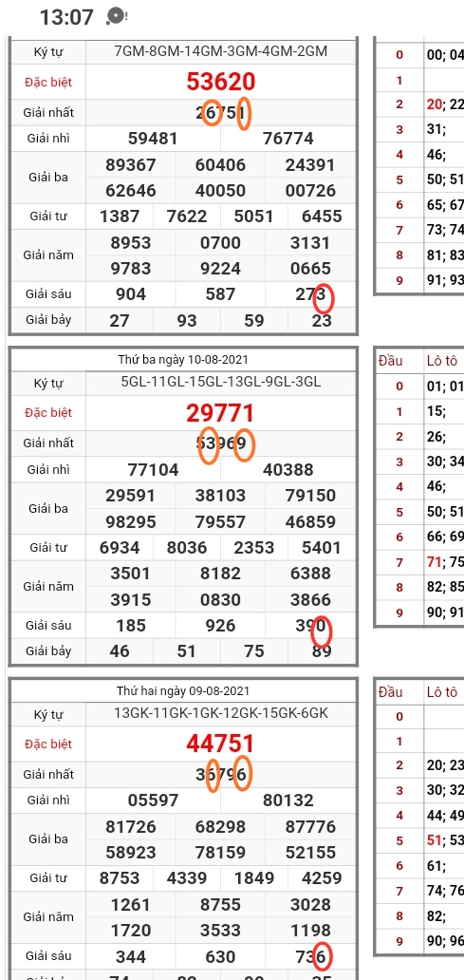Click the red circled digit in 736
This screenshot has height=980, width=464.
point(321,957)
